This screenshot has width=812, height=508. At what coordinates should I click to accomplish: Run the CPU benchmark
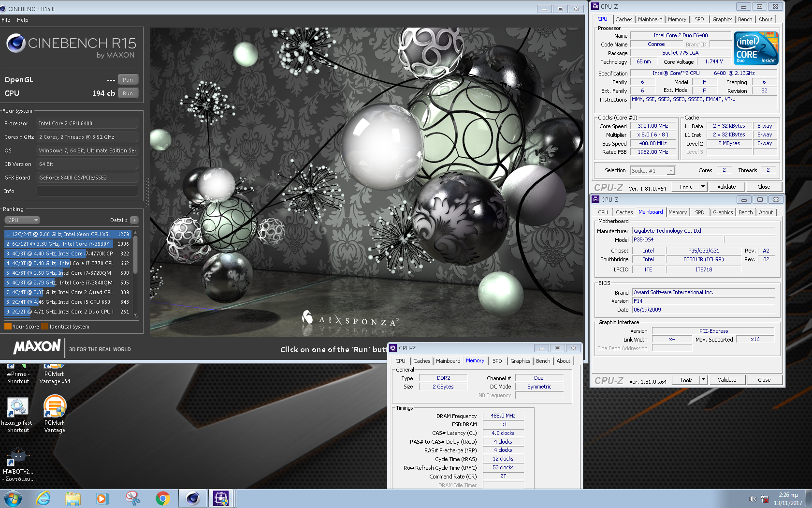(x=128, y=93)
